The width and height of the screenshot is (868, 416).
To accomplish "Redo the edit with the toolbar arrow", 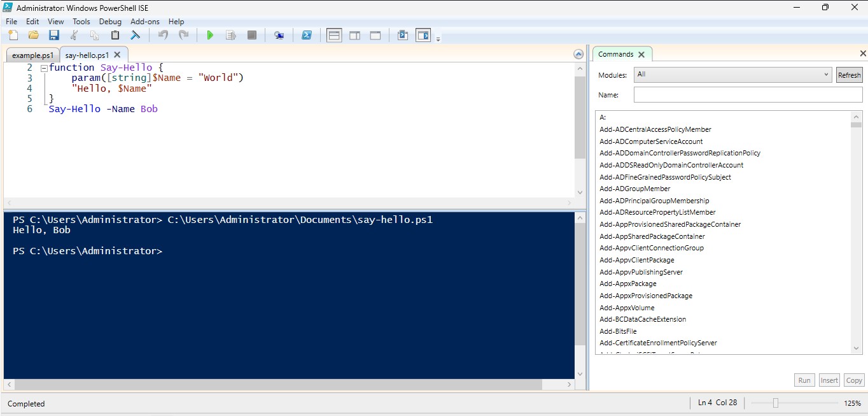I will (x=184, y=35).
